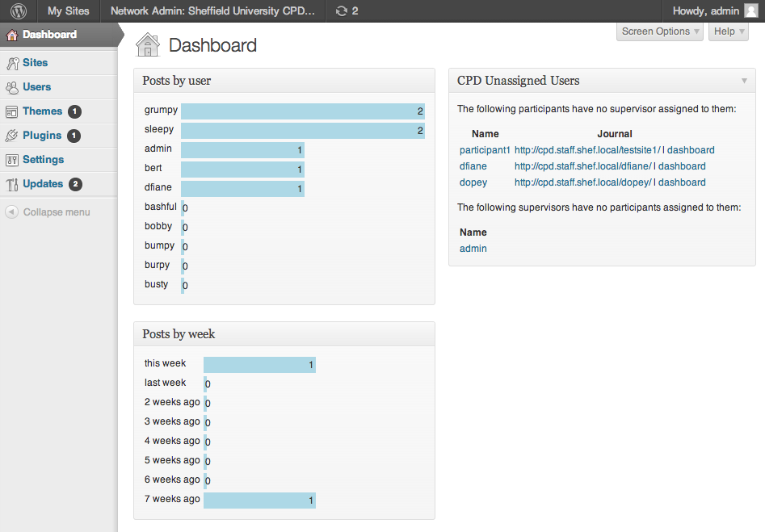Open the dfiane journal URL
This screenshot has width=765, height=532.
(582, 166)
